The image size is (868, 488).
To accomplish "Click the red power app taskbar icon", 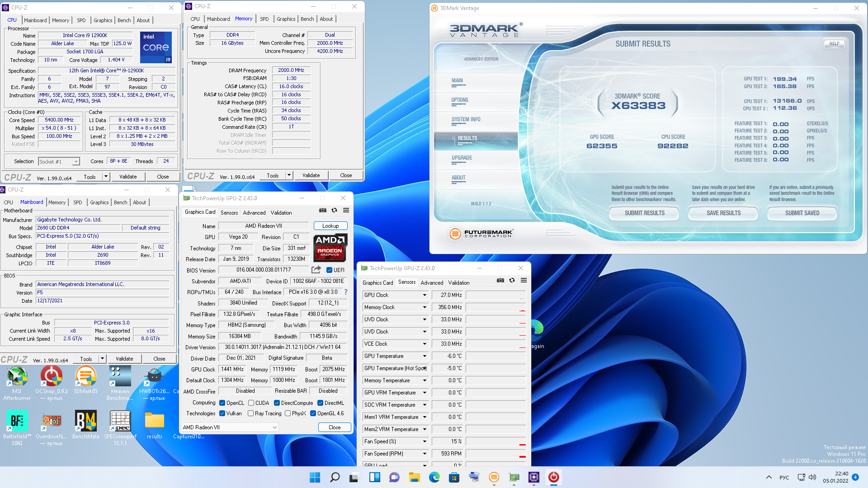I will 554,477.
